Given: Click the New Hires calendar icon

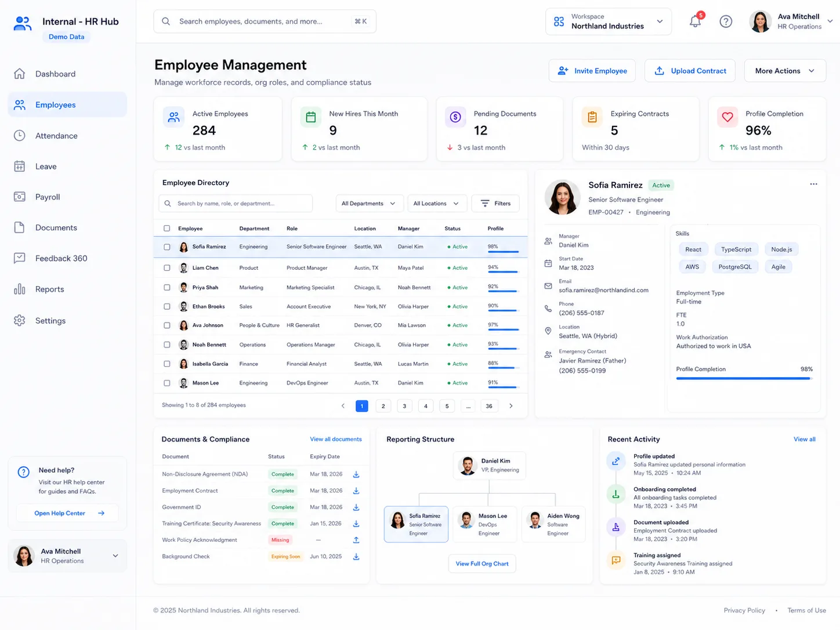Looking at the screenshot, I should (x=311, y=117).
